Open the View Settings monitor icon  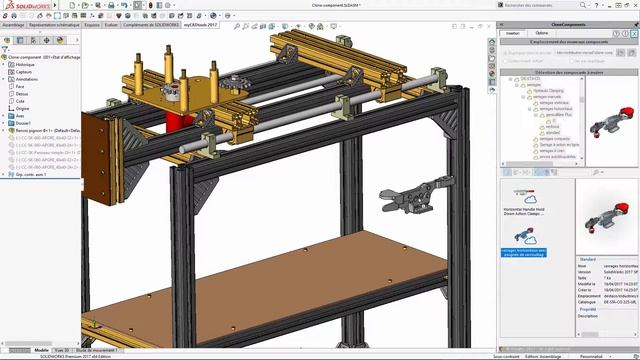(334, 27)
